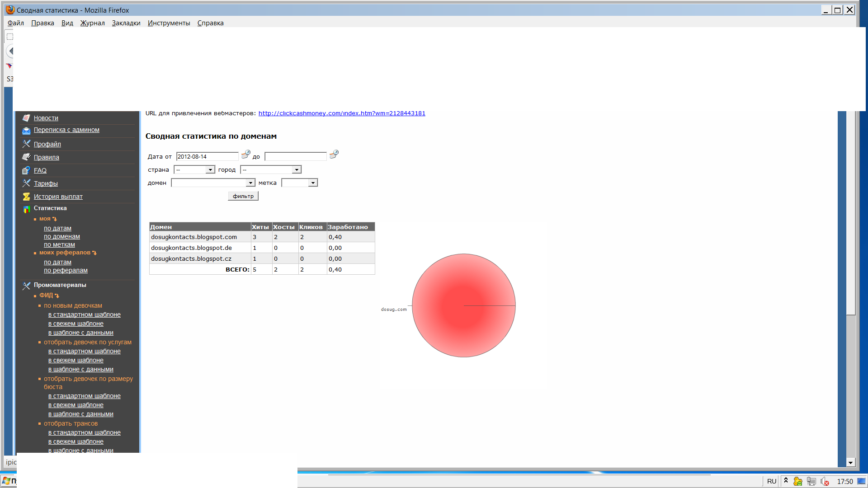868x488 pixels.
Task: Expand the страна dropdown
Action: point(210,170)
